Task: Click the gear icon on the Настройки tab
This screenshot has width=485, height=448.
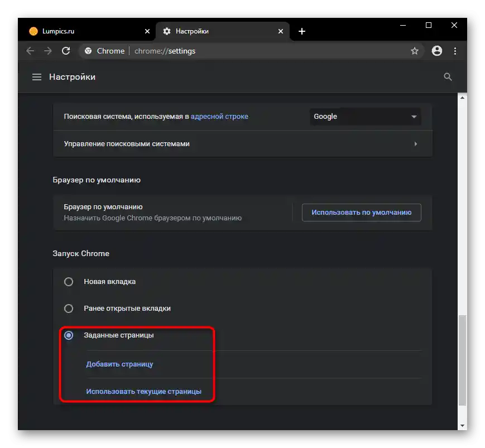Action: point(167,31)
